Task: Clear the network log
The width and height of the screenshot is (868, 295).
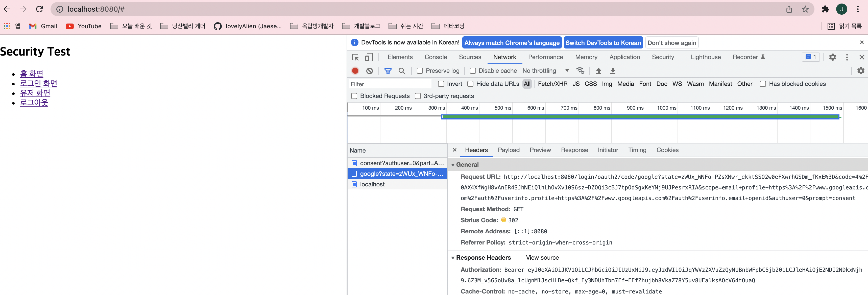Action: [x=370, y=71]
